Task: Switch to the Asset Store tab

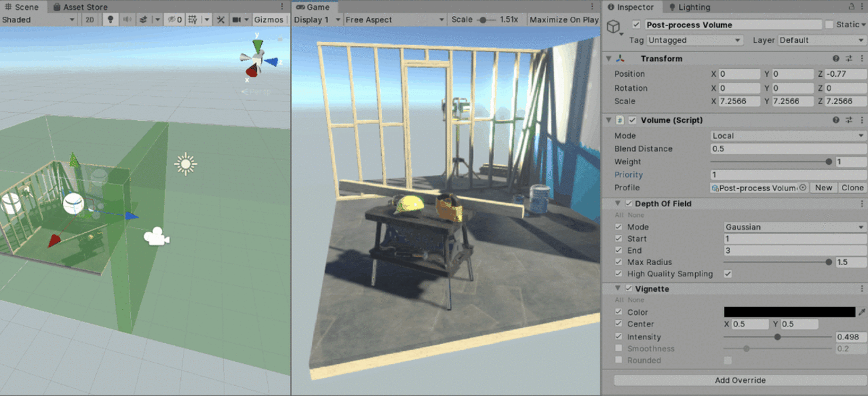Action: (x=81, y=7)
